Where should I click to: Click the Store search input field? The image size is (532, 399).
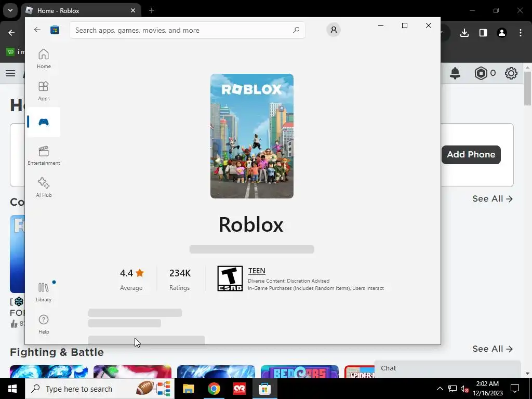(187, 30)
